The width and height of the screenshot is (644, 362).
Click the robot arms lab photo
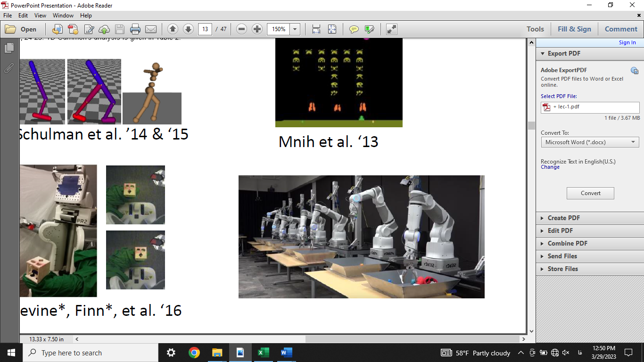tap(362, 237)
